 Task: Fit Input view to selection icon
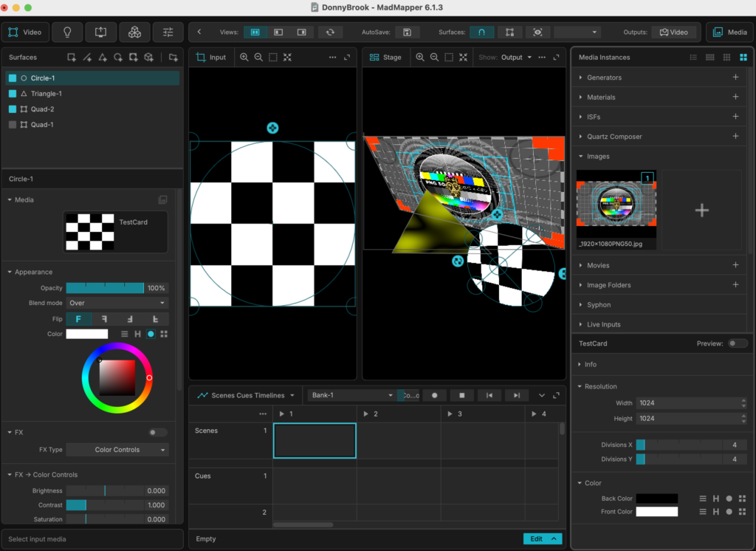273,57
